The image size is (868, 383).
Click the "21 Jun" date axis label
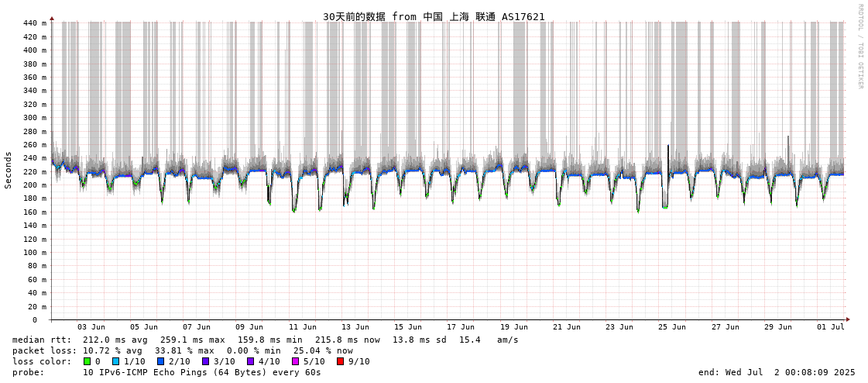566,327
